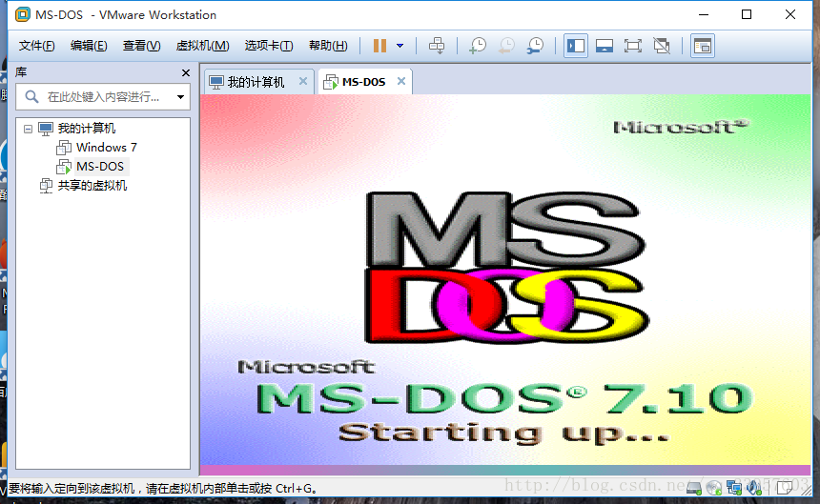Toggle the library sidebar view
This screenshot has height=504, width=820.
[576, 46]
